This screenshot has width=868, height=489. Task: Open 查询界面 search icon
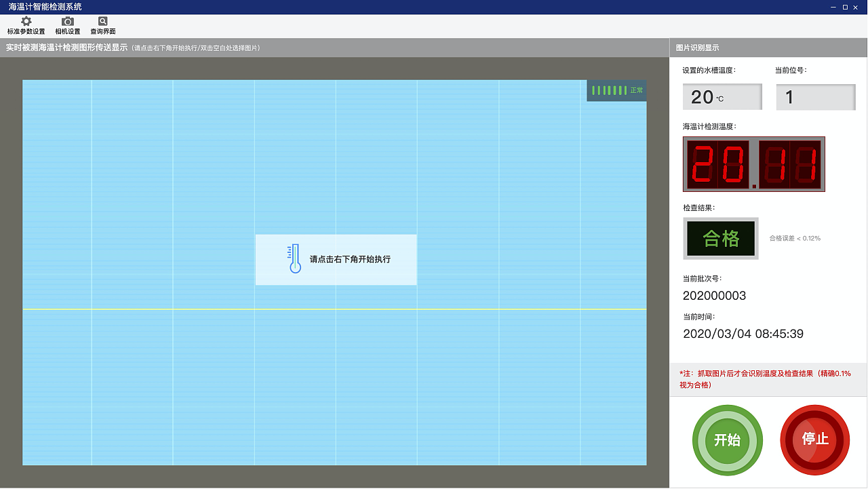tap(103, 22)
